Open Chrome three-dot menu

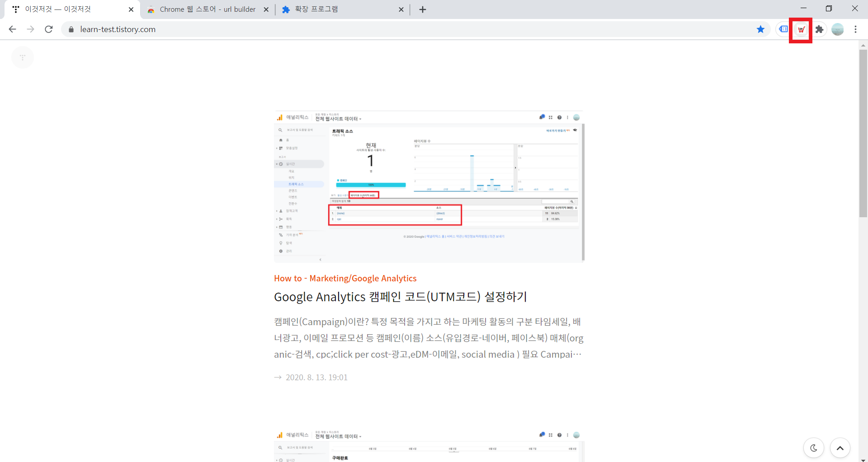[x=855, y=29]
